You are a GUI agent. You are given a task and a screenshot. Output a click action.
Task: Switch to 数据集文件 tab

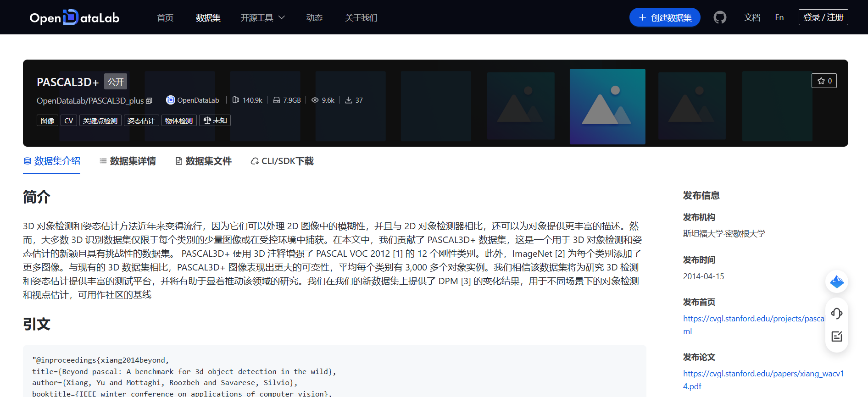click(x=203, y=161)
